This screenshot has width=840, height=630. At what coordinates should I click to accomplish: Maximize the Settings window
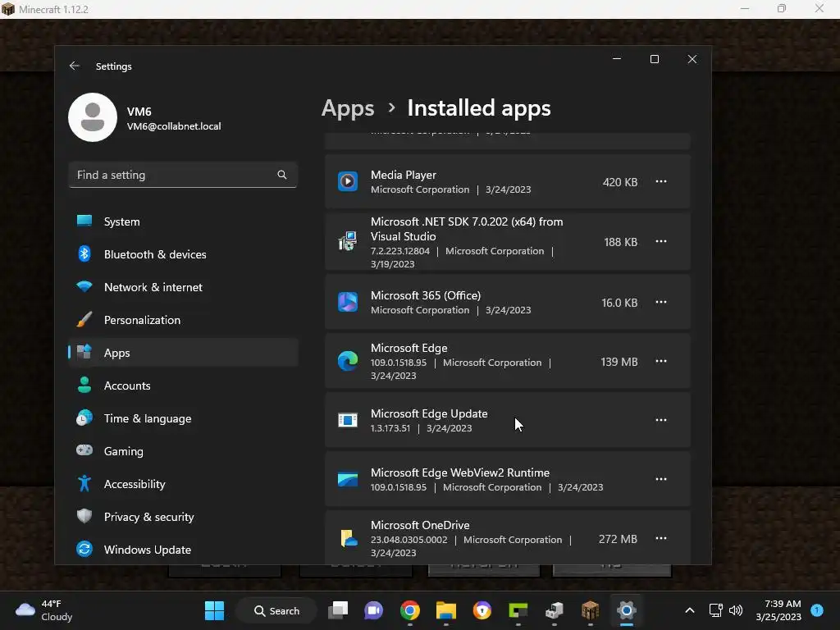[x=654, y=59]
